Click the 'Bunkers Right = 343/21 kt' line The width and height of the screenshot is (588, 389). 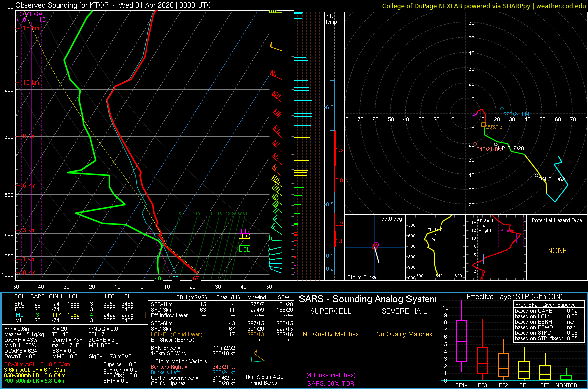(x=193, y=367)
